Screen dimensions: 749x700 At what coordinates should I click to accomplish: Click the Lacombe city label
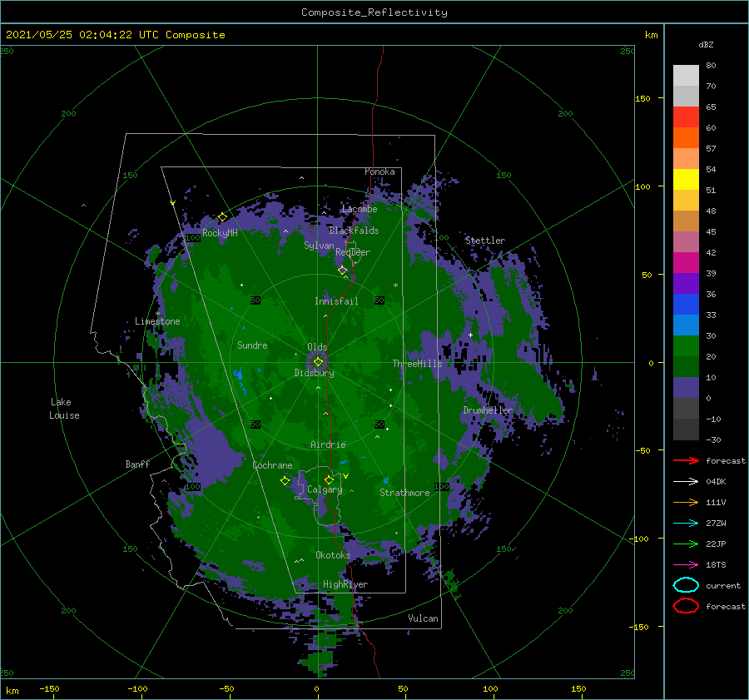click(360, 209)
